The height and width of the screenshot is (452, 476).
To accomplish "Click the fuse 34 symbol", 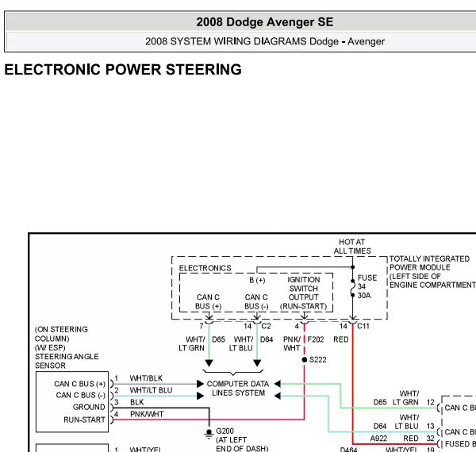I will pos(353,288).
